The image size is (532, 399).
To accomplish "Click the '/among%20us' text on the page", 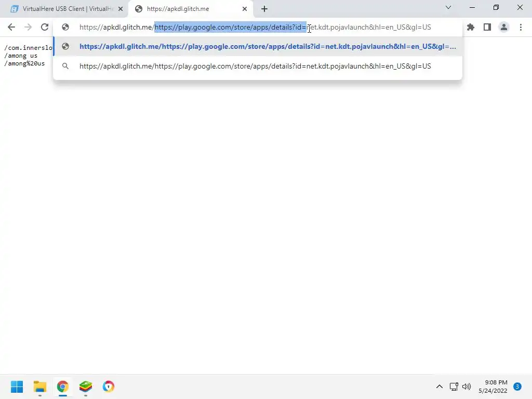I will pos(24,63).
